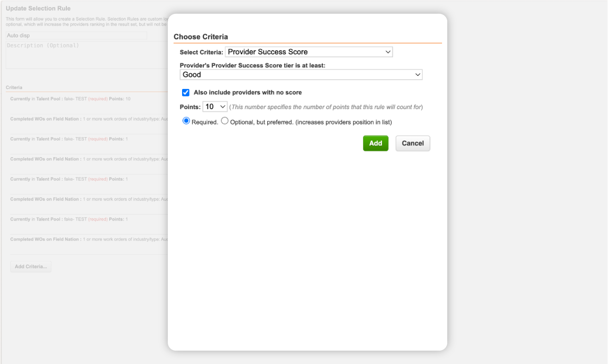Expand the Success Score tier dropdown showing Good

pyautogui.click(x=301, y=75)
